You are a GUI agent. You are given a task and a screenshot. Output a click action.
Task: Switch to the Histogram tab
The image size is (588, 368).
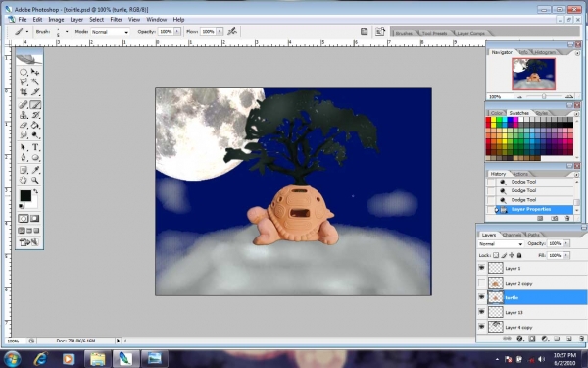[545, 52]
